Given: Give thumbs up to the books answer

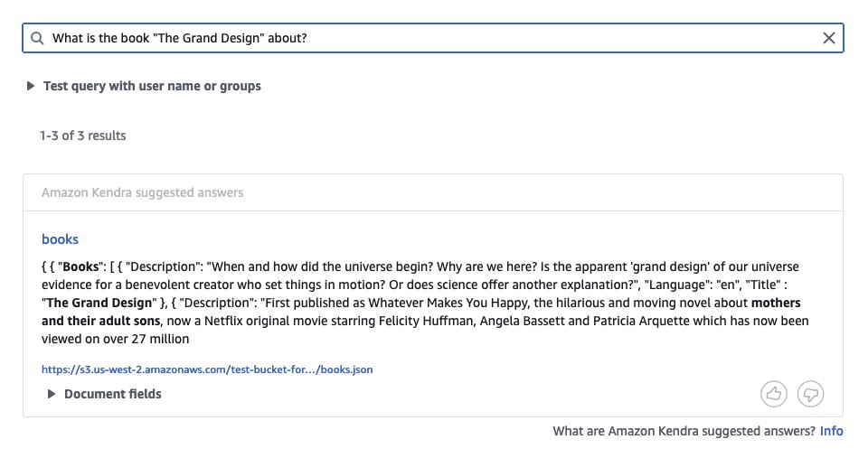Looking at the screenshot, I should pyautogui.click(x=774, y=394).
